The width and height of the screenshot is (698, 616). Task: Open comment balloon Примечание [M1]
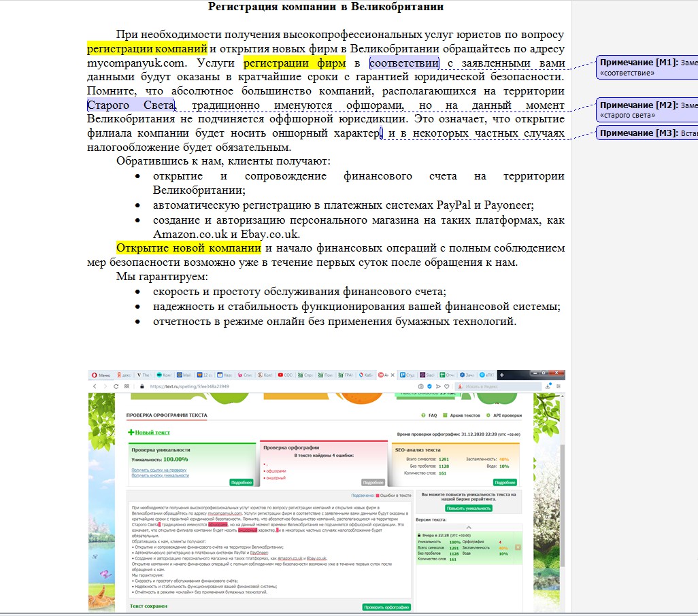647,67
